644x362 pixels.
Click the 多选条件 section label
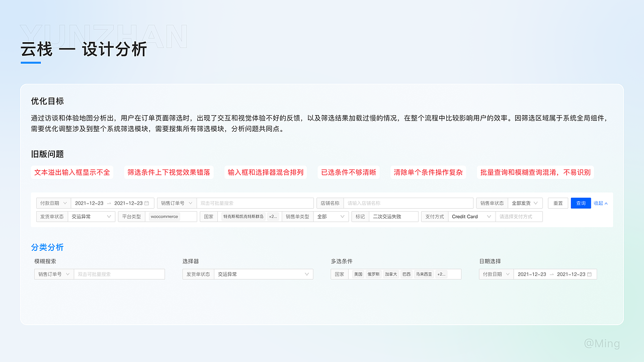342,261
